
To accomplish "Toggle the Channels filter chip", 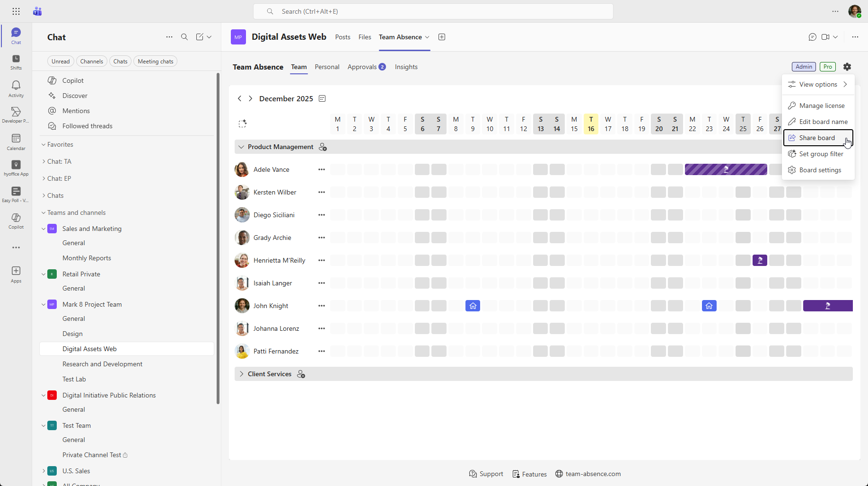I will tap(91, 62).
